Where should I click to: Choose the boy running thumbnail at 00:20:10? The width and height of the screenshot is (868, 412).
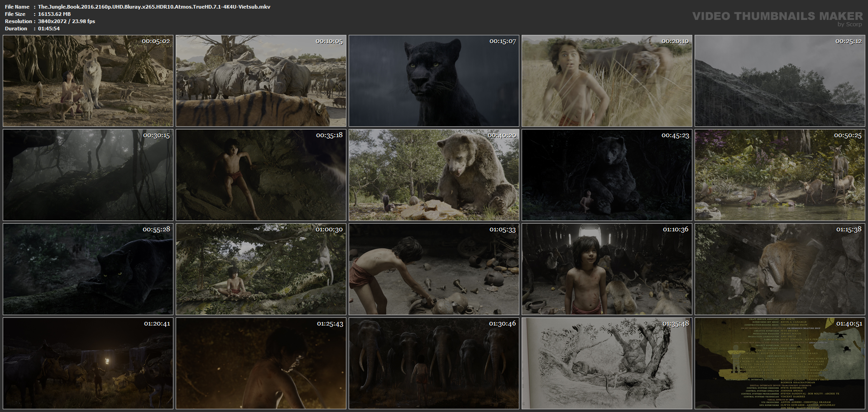[607, 81]
